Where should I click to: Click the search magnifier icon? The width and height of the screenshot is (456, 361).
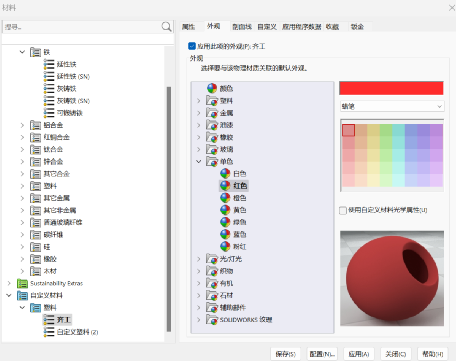[166, 27]
